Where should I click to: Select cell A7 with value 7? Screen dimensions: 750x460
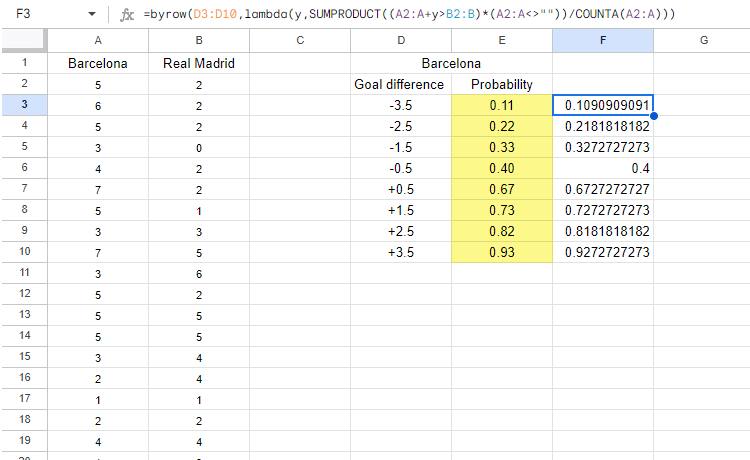click(x=98, y=189)
